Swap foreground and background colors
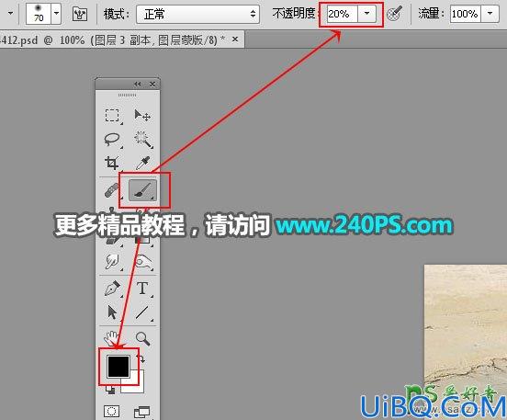Image resolution: width=507 pixels, height=420 pixels. 141,358
